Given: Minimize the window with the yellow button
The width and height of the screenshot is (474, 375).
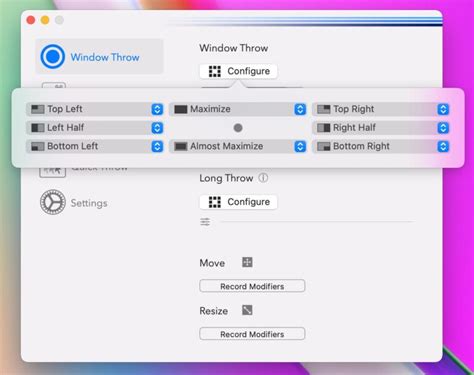Looking at the screenshot, I should tap(45, 20).
